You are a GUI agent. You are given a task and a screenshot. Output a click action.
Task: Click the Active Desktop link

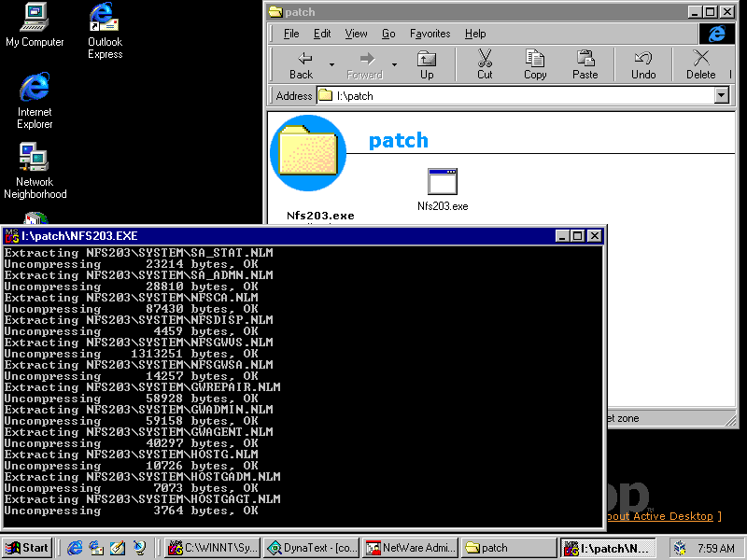coord(660,516)
